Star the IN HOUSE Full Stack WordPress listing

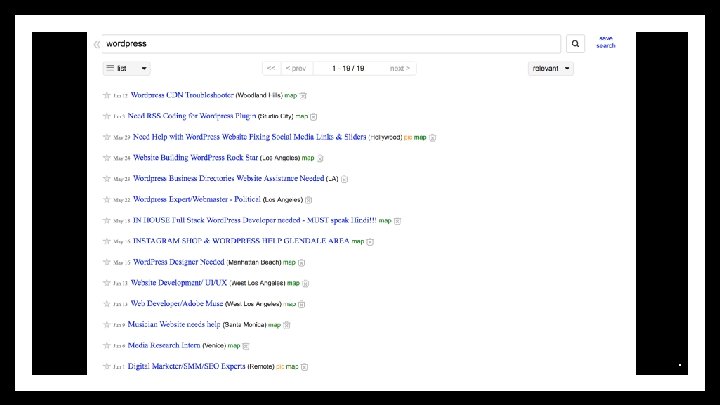[107, 220]
